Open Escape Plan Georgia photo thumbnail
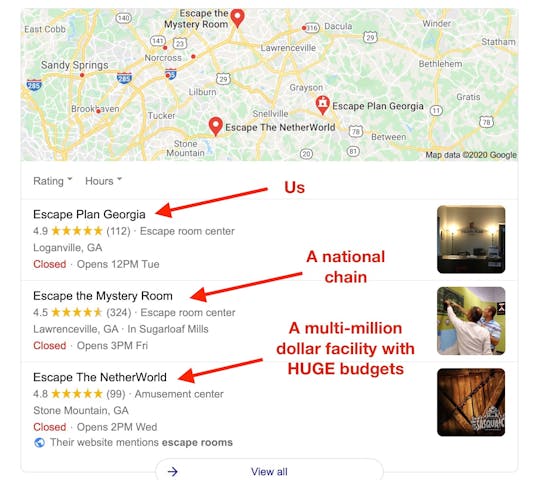 (471, 239)
